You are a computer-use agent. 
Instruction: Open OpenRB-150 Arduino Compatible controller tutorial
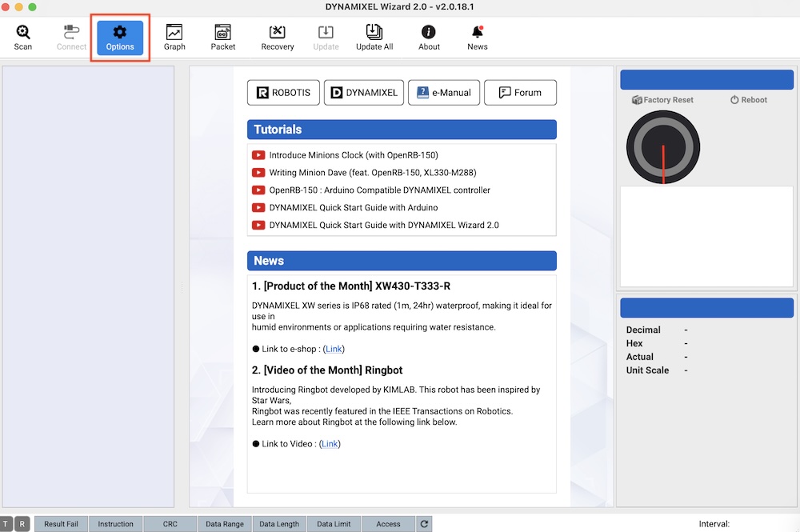tap(379, 190)
